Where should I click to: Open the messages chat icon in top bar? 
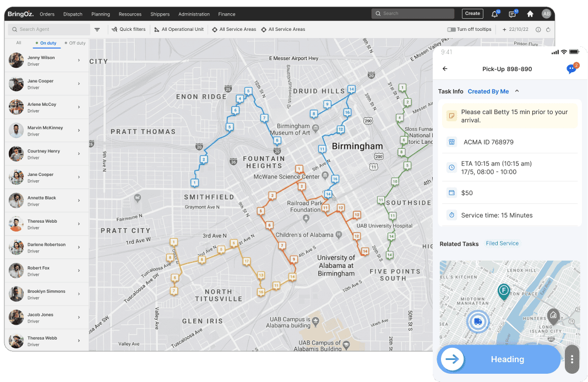512,14
